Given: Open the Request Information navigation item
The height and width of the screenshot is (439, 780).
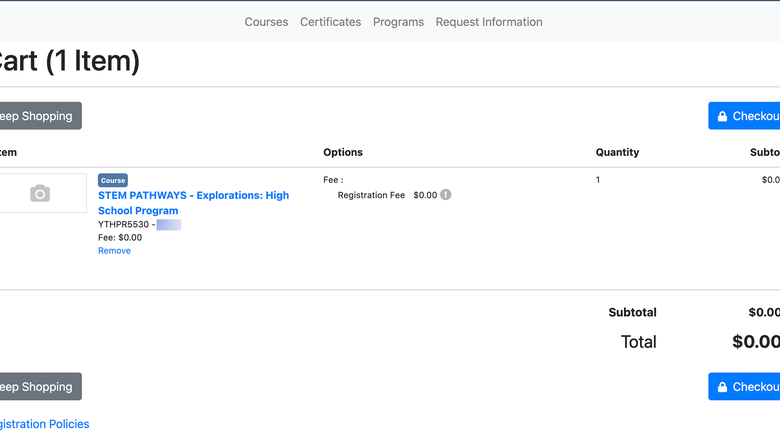Looking at the screenshot, I should (489, 22).
